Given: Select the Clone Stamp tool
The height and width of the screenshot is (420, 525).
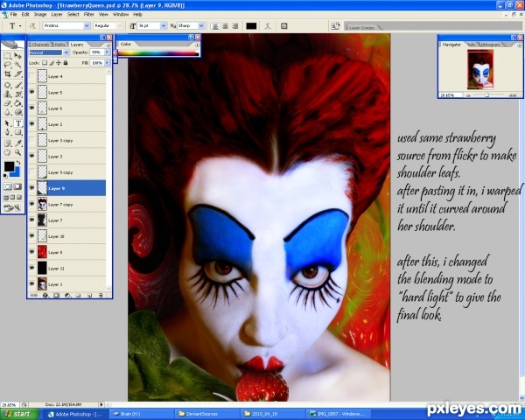Looking at the screenshot, I should click(x=7, y=94).
